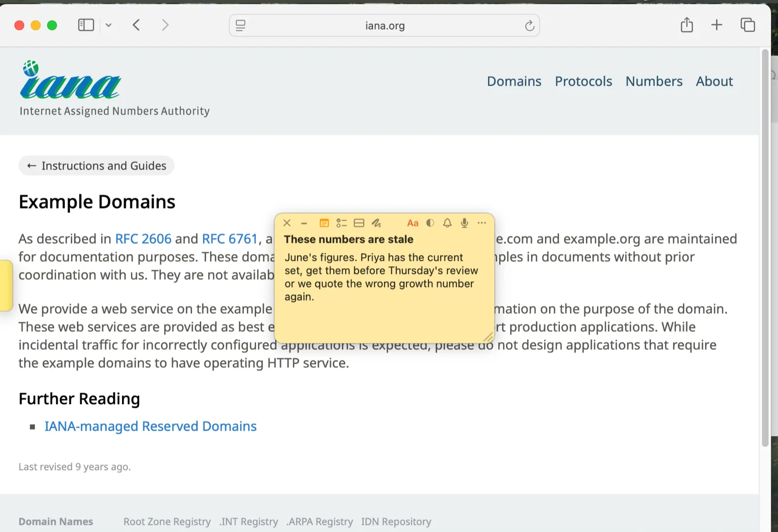Open the .ARPA Registry footer link
Viewport: 778px width, 532px height.
(319, 522)
